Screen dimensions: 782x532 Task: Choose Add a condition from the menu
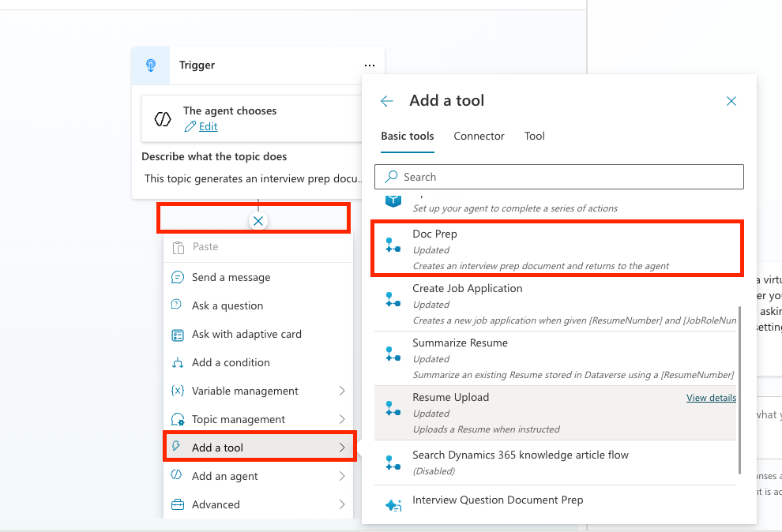pyautogui.click(x=258, y=362)
